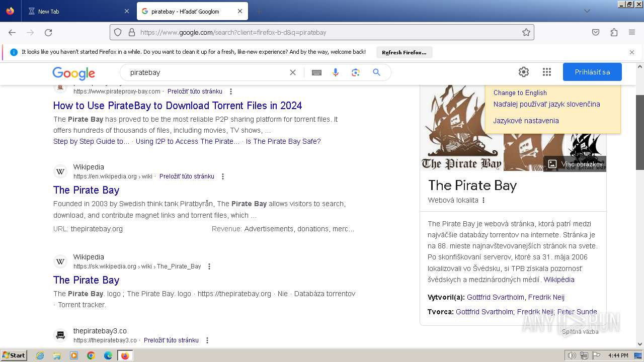Click the padlock site security icon
The width and height of the screenshot is (644, 362).
click(x=132, y=32)
